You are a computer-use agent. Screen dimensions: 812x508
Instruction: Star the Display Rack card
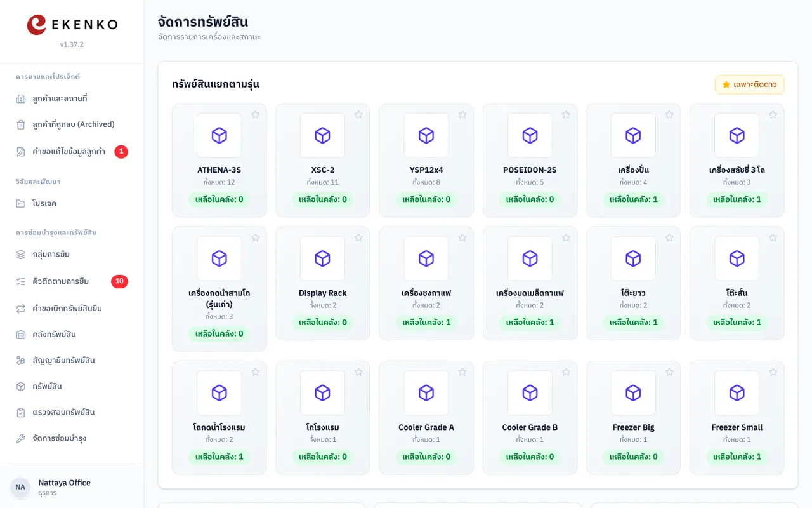coord(358,237)
